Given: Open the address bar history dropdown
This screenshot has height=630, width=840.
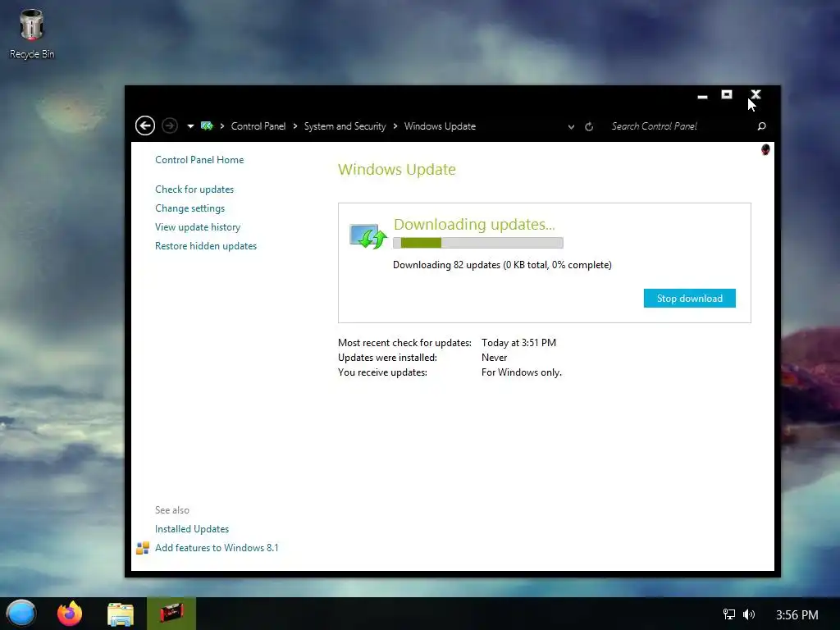Looking at the screenshot, I should pyautogui.click(x=571, y=127).
